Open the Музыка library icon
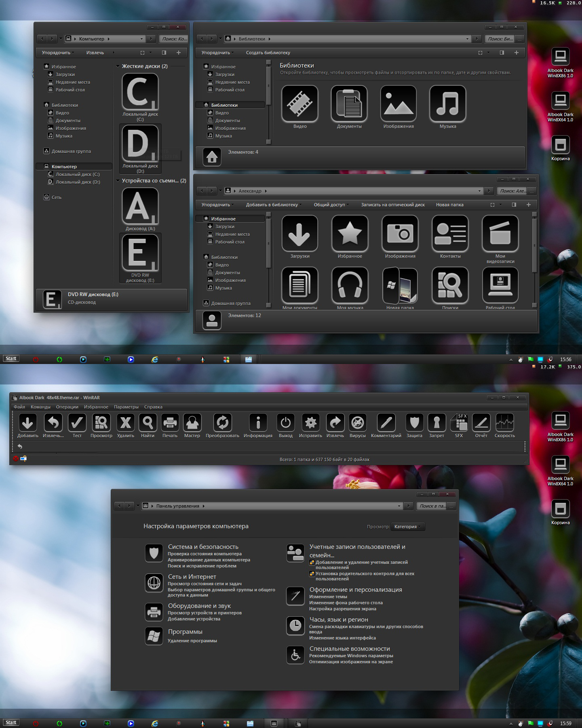This screenshot has width=582, height=728. tap(447, 104)
